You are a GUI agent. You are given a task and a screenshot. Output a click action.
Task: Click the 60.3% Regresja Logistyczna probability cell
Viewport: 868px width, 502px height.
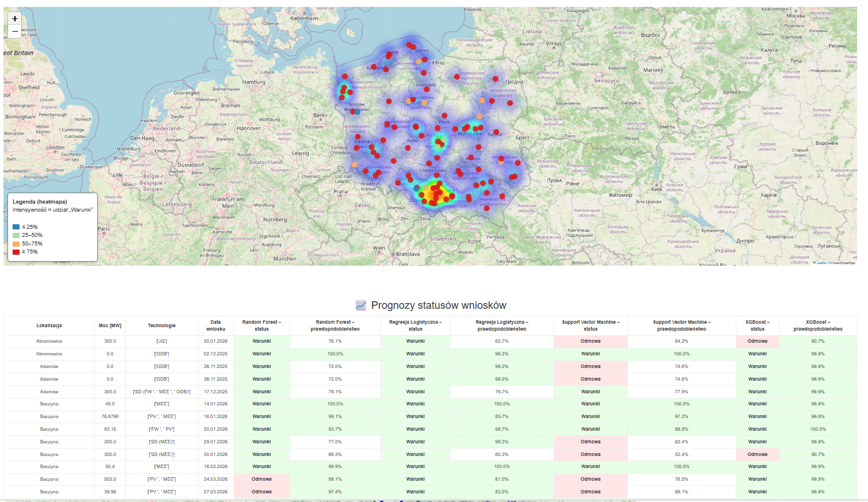pos(502,455)
